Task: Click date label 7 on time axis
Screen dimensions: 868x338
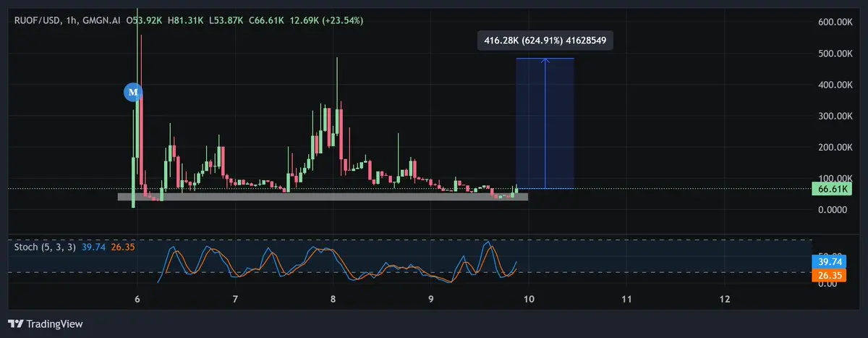Action: point(235,299)
